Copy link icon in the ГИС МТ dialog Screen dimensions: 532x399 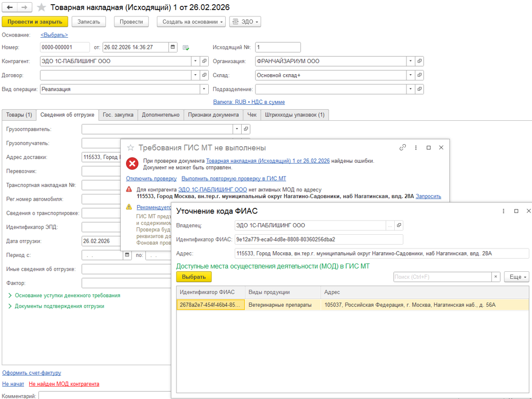403,148
